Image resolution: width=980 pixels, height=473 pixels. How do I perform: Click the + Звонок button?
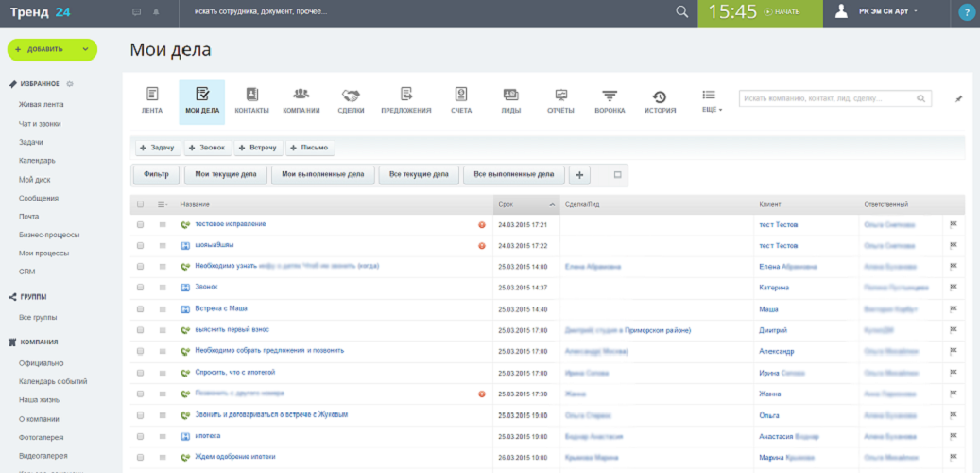[x=207, y=148]
